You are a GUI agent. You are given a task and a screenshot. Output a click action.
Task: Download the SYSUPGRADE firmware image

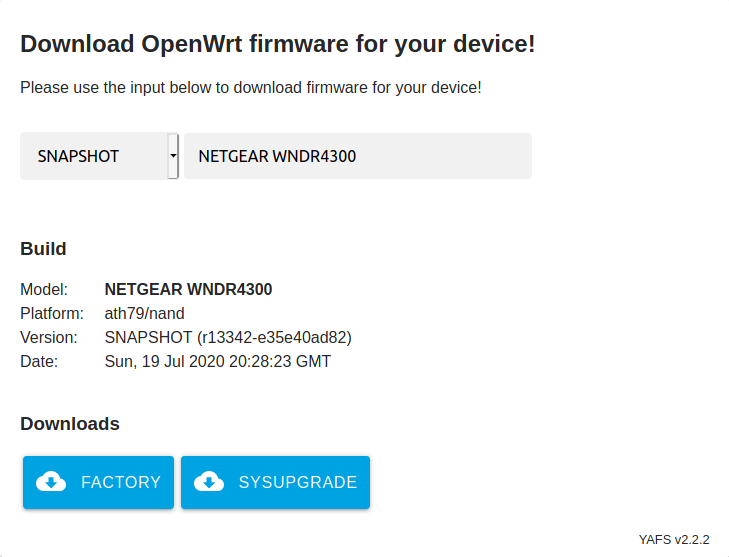[x=275, y=482]
